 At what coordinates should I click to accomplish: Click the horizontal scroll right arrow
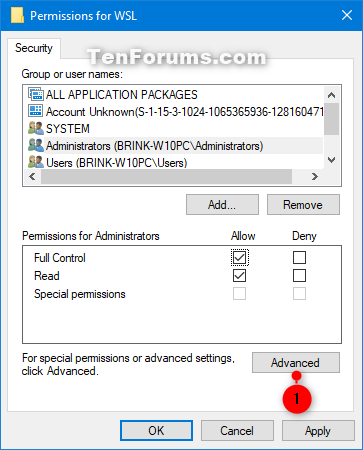[x=315, y=176]
